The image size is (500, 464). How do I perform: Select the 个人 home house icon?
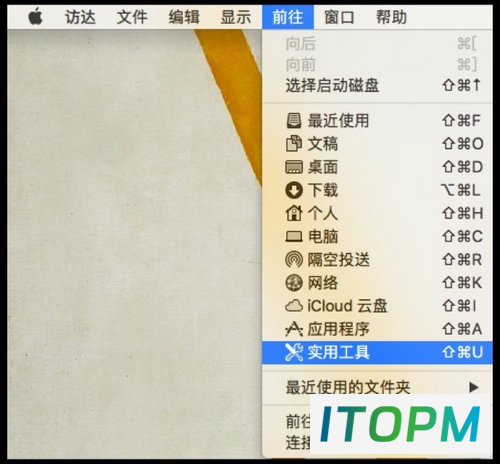[x=294, y=213]
